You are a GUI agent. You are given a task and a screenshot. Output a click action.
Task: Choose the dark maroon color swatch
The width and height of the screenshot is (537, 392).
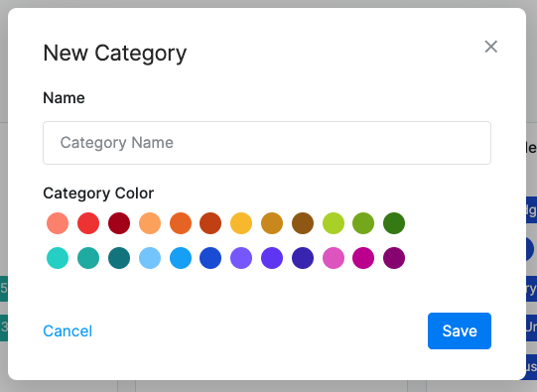pos(119,223)
